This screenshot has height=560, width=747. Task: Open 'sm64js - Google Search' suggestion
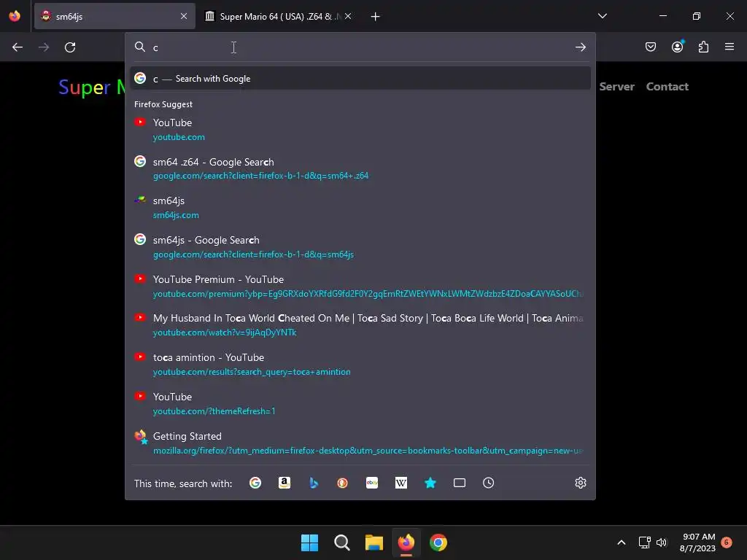coord(360,246)
